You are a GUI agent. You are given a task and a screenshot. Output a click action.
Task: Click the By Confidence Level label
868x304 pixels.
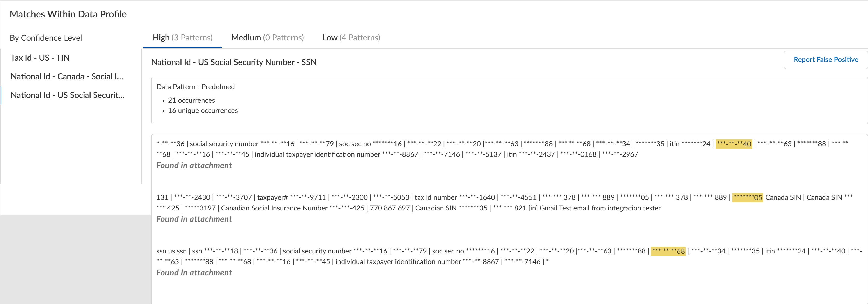(x=46, y=38)
